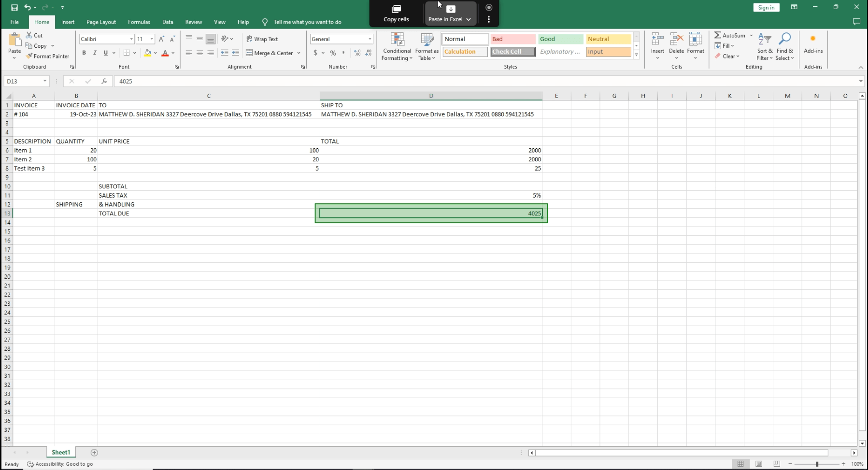Toggle Bold formatting
Screen dimensions: 868x470
(x=84, y=53)
